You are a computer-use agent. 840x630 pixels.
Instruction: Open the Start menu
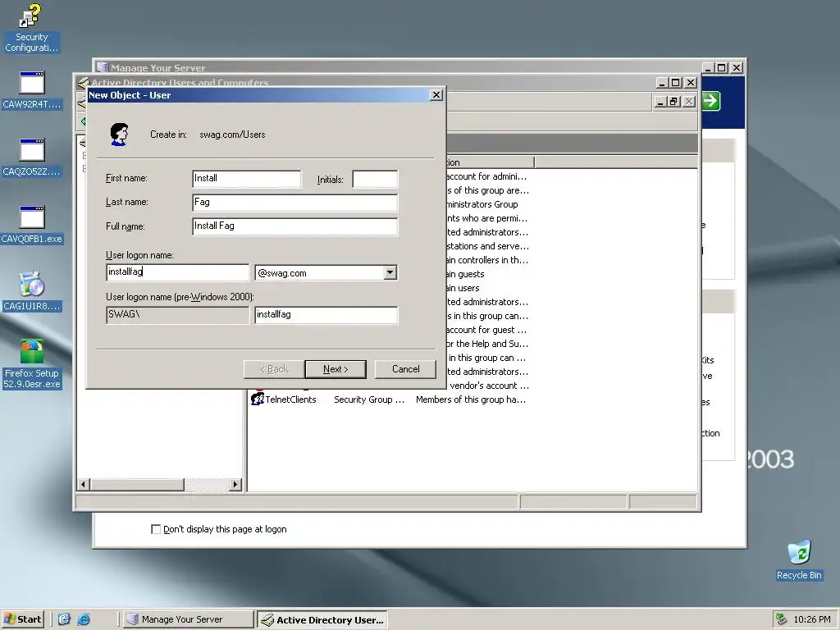point(22,619)
